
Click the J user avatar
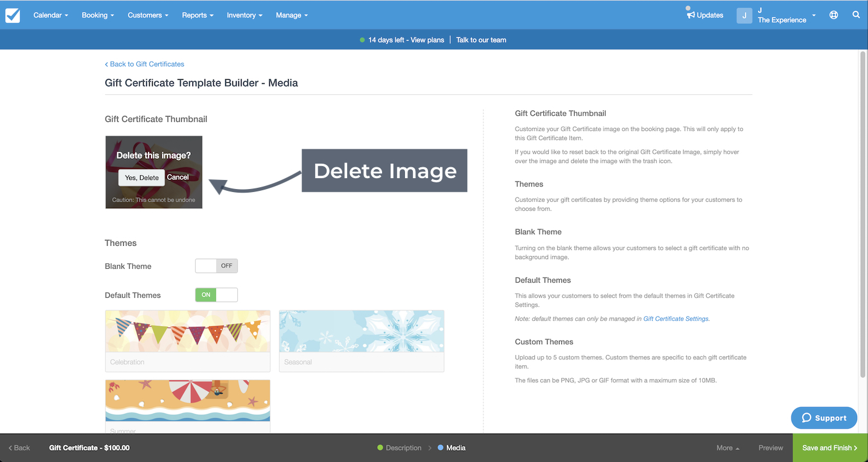[744, 15]
